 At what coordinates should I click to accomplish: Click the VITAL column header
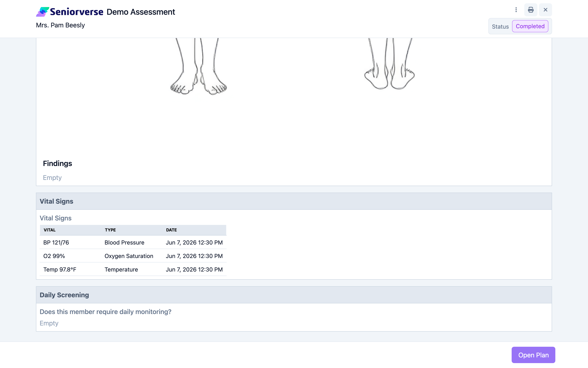click(x=50, y=230)
